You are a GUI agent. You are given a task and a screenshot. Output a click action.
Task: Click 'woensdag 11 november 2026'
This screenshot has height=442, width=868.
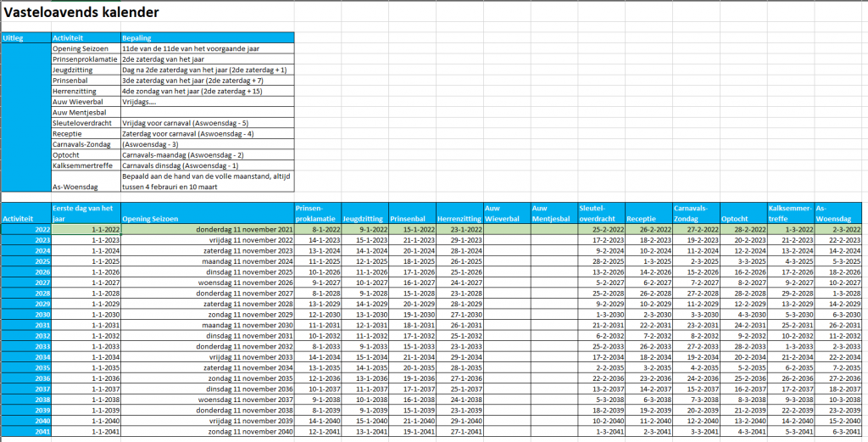click(208, 283)
